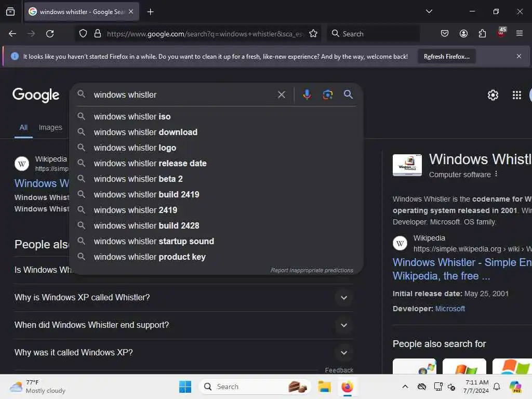532x399 pixels.
Task: Activate Firefox taskbar icon
Action: 347,387
